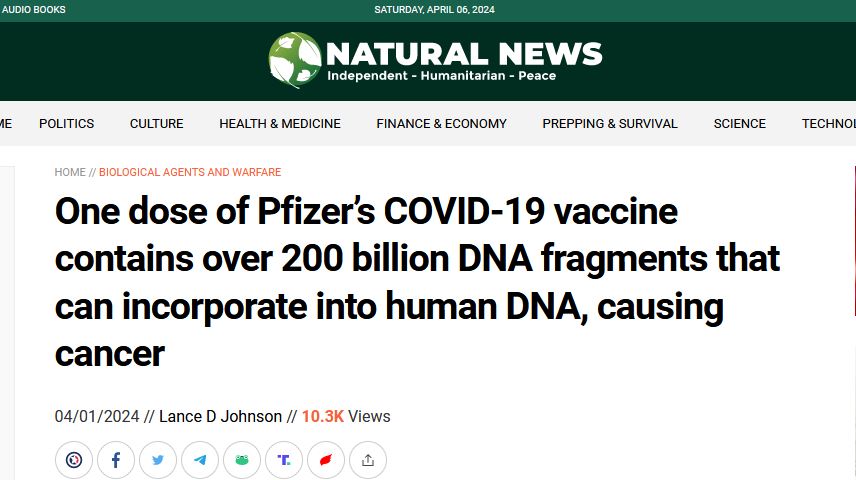
Task: Share article on Facebook
Action: click(x=116, y=460)
